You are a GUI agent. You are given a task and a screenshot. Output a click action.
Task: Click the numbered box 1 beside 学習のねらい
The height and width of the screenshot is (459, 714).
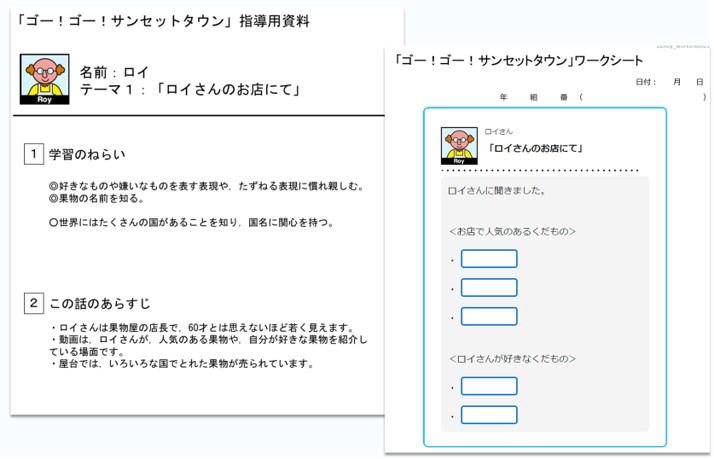(x=33, y=154)
